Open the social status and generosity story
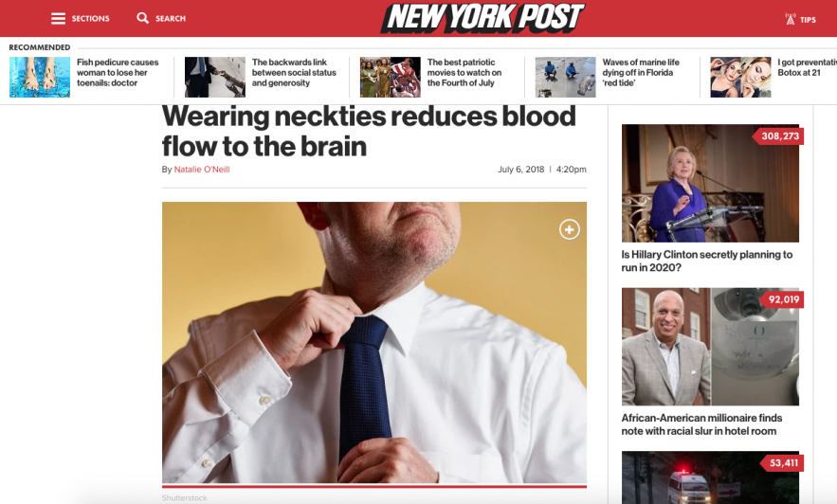Viewport: 837px width, 504px height. click(x=294, y=73)
